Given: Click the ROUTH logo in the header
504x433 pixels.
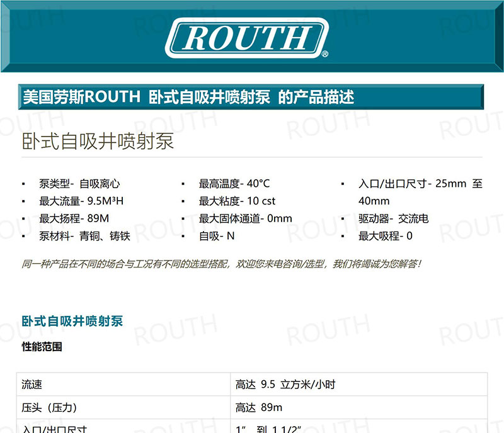Looking at the screenshot, I should point(247,38).
